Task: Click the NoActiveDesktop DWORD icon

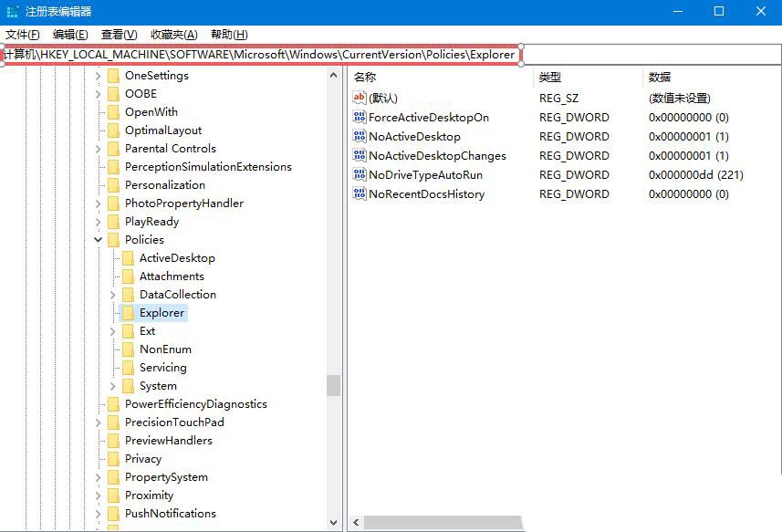Action: [x=360, y=136]
